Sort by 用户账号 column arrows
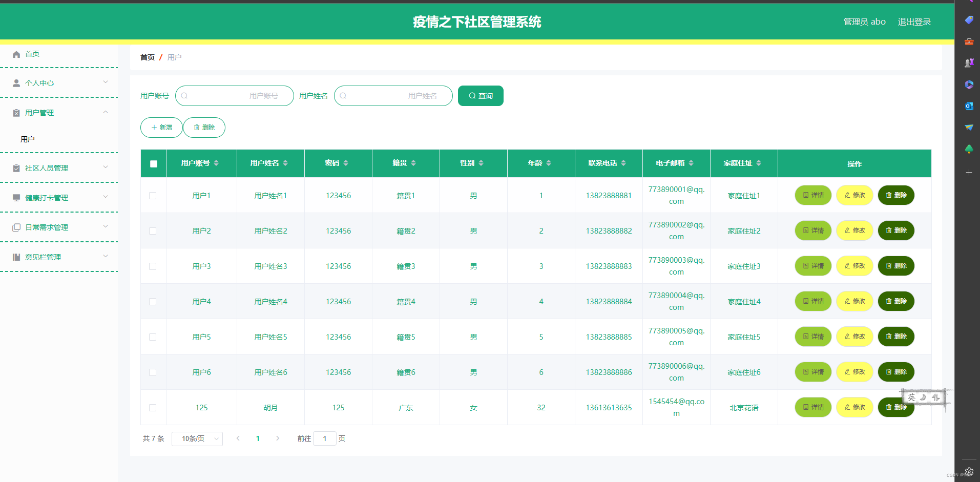Viewport: 980px width, 482px height. click(216, 163)
